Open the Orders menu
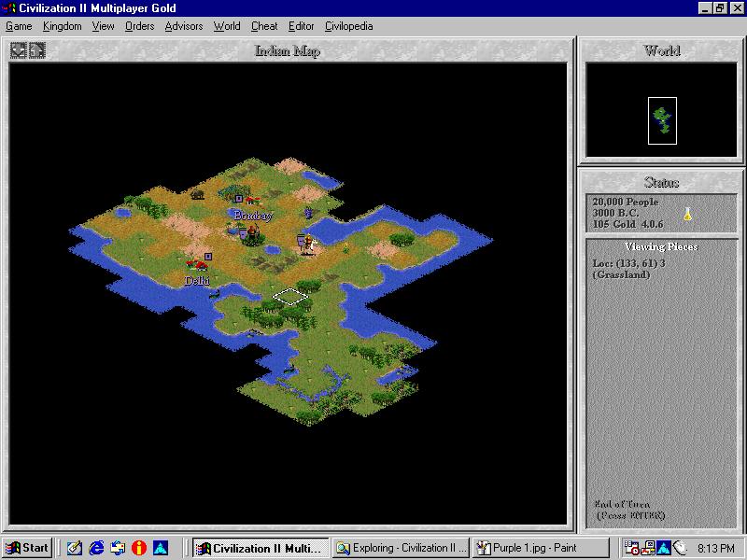The height and width of the screenshot is (560, 747). [x=139, y=26]
